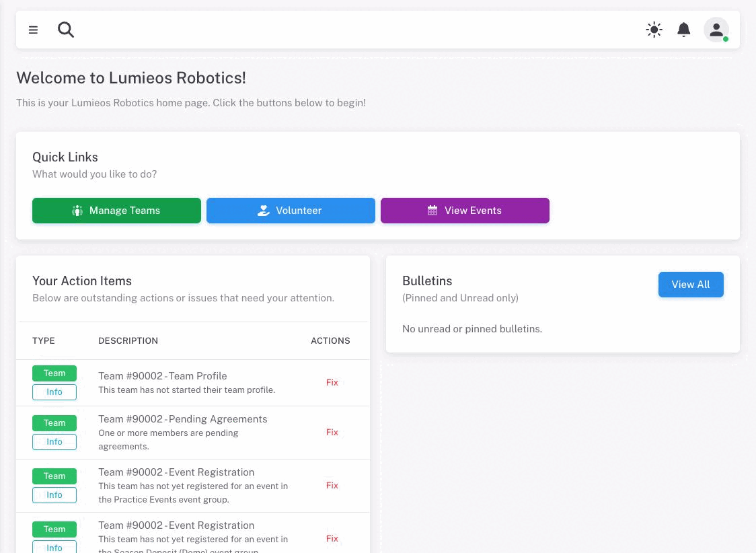Viewport: 756px width, 553px height.
Task: Click Info badge in Season Deposit row
Action: click(x=54, y=548)
